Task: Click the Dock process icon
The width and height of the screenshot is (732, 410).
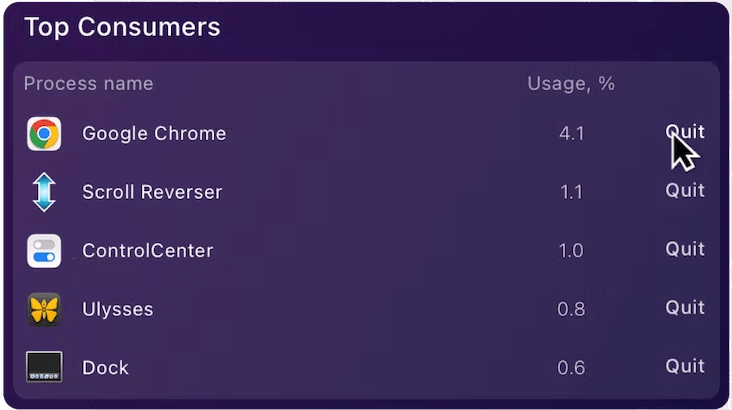Action: (44, 367)
